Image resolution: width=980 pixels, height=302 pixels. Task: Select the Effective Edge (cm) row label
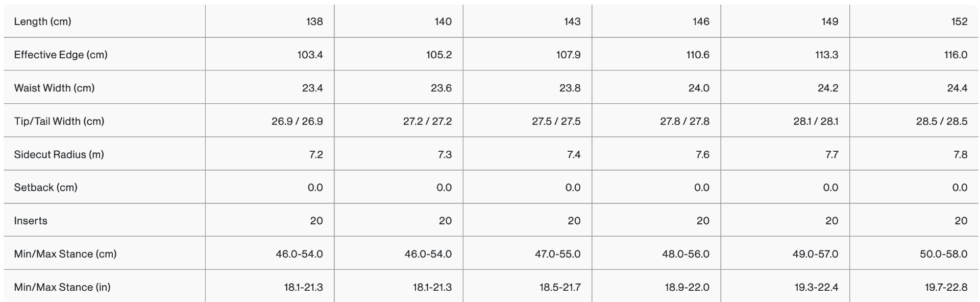(61, 55)
